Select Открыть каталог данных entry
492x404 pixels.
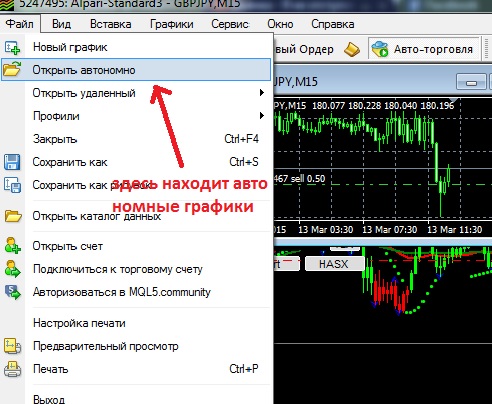pos(136,216)
